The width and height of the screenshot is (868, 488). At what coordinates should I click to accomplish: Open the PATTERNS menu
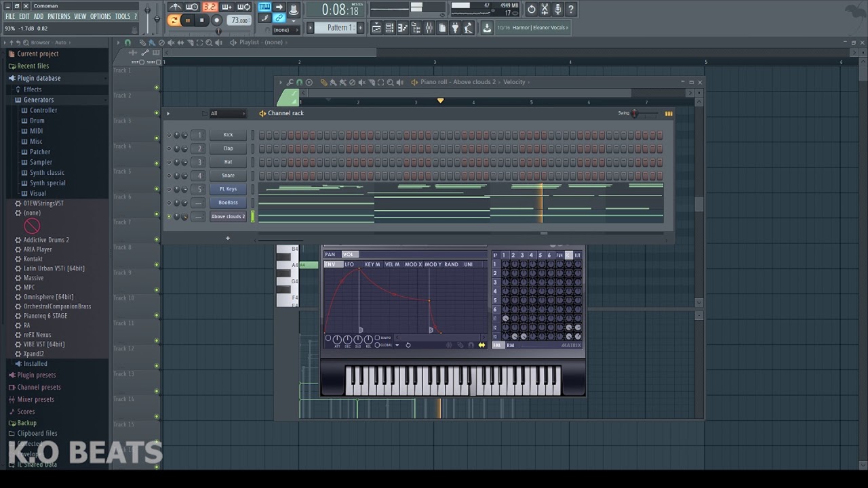pyautogui.click(x=59, y=16)
